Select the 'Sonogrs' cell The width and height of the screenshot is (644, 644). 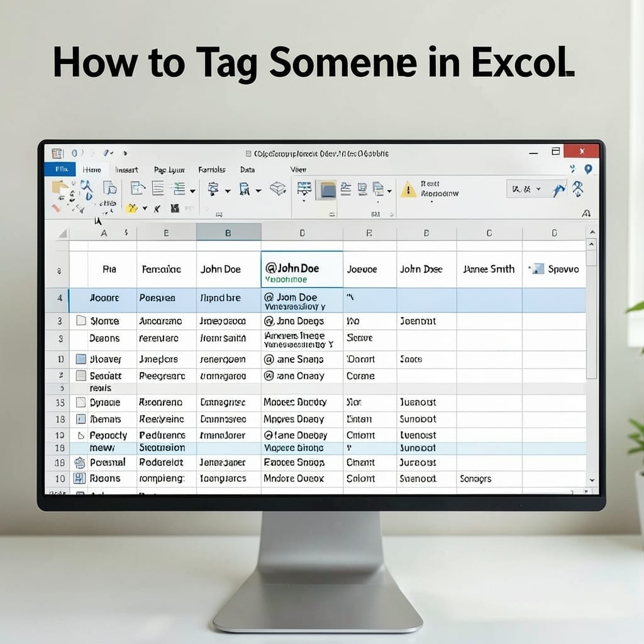[489, 479]
